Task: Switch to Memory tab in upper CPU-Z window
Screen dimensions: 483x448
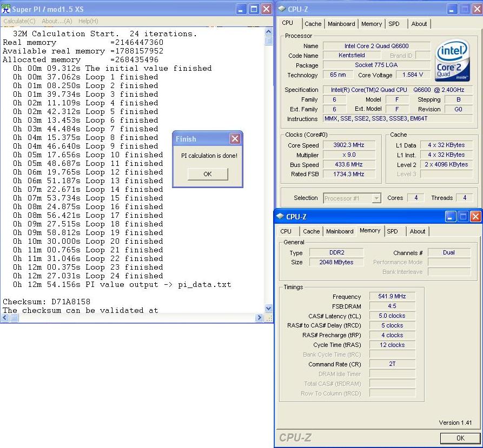Action: [372, 24]
